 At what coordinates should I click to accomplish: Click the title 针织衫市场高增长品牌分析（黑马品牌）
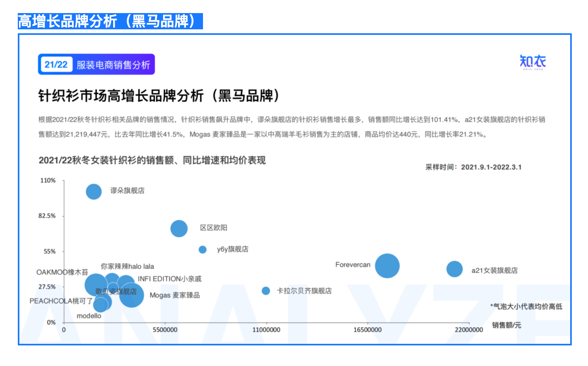(x=159, y=96)
